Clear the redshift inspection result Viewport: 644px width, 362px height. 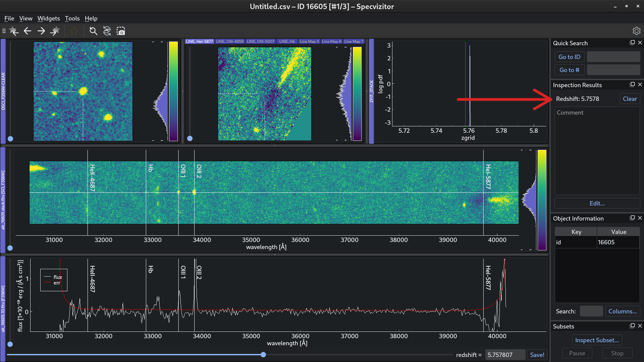click(630, 99)
